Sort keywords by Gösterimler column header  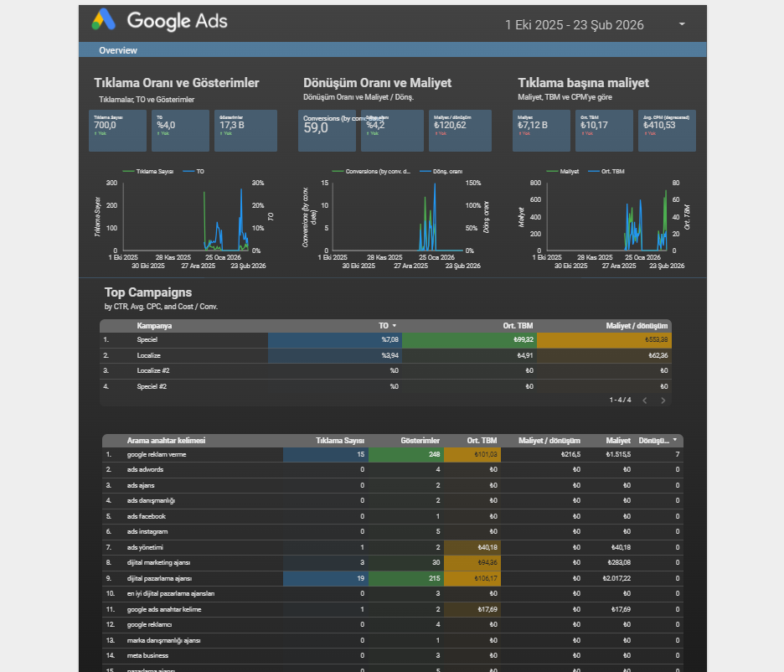tap(420, 440)
